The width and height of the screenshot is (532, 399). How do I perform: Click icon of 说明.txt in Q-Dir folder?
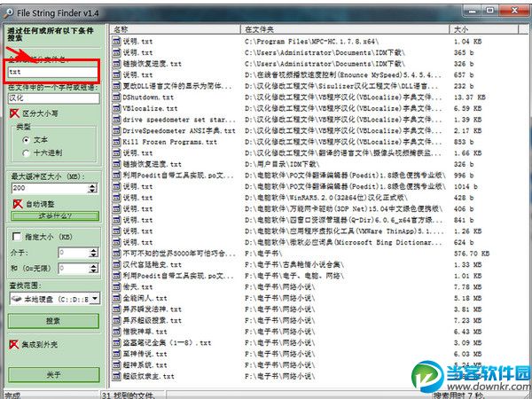pyautogui.click(x=116, y=220)
